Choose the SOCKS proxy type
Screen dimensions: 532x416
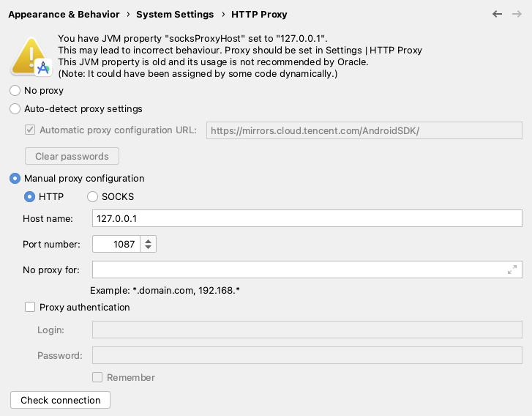click(92, 196)
